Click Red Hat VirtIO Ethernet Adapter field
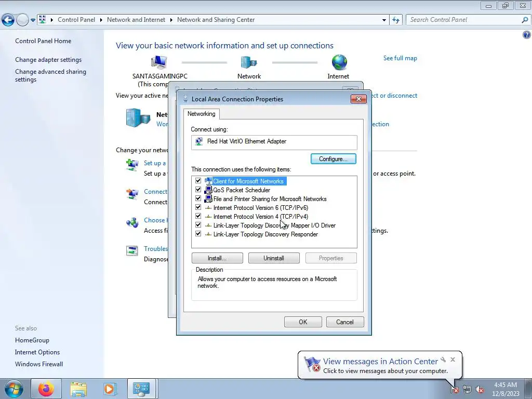This screenshot has height=399, width=532. [x=274, y=142]
